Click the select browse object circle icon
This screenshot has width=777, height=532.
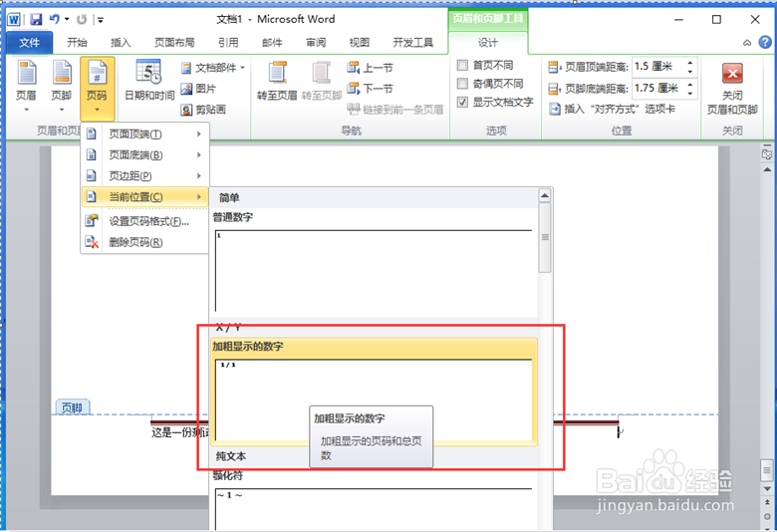767,516
